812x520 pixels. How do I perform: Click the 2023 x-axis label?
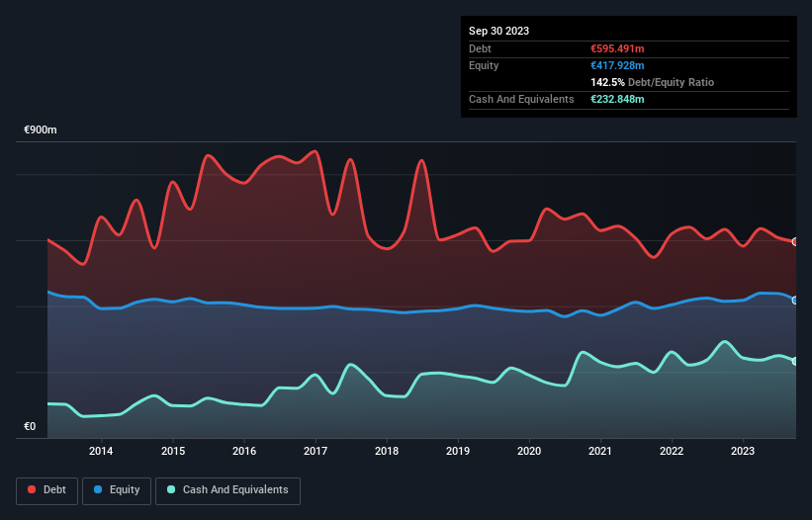pyautogui.click(x=743, y=451)
